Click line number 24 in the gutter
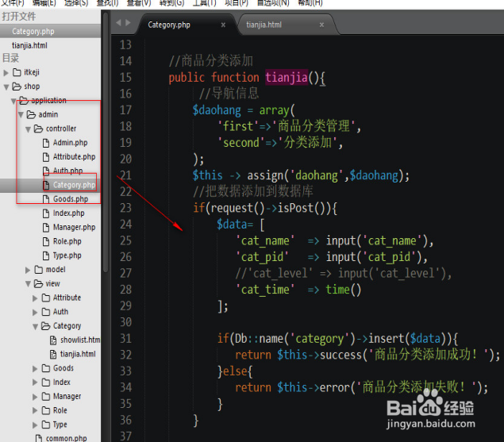The image size is (504, 442). tap(125, 224)
